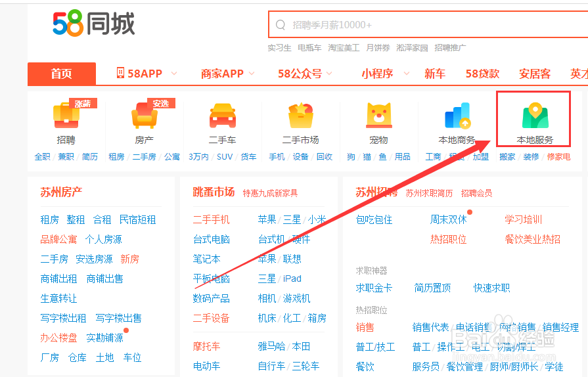Open the 二手设备 link

click(x=211, y=318)
